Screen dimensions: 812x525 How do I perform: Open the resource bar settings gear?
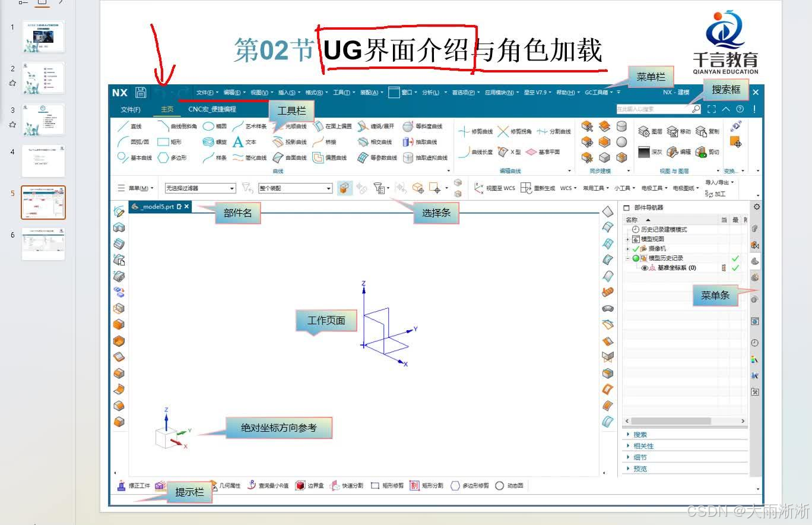coord(756,207)
